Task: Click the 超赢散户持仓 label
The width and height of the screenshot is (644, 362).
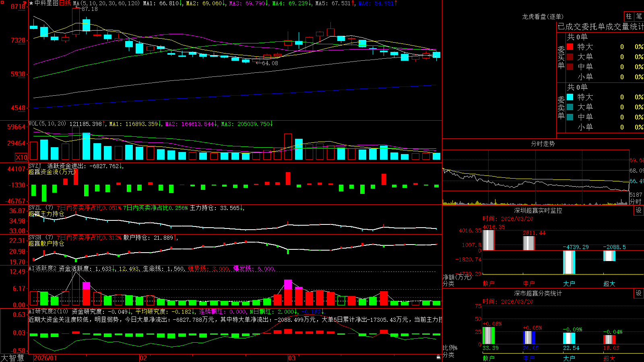Action: tap(46, 243)
